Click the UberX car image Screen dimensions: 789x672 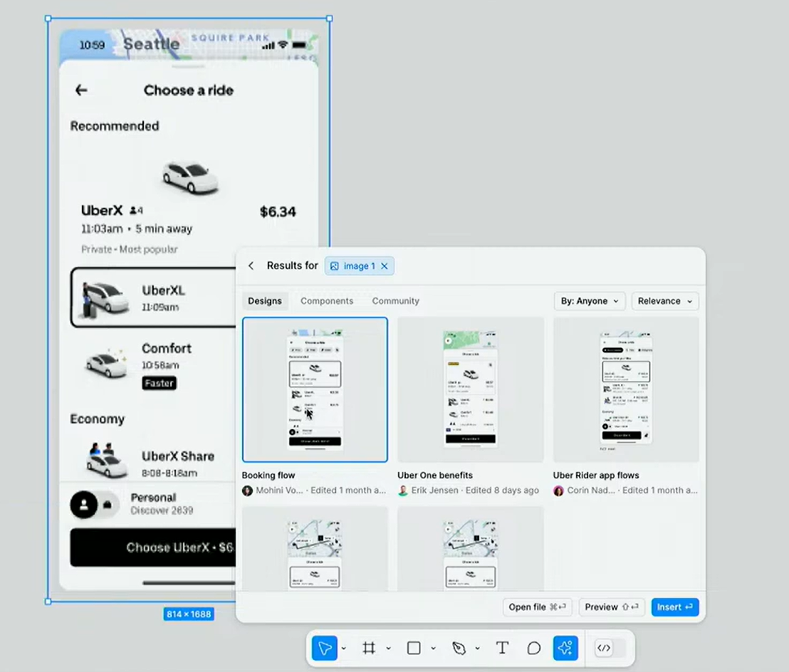pos(190,177)
